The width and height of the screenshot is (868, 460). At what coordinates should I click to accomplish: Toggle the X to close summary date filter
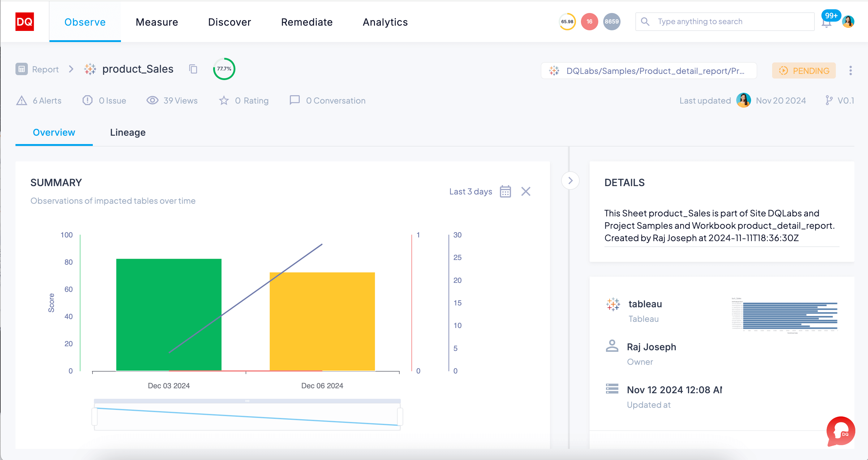pyautogui.click(x=526, y=192)
